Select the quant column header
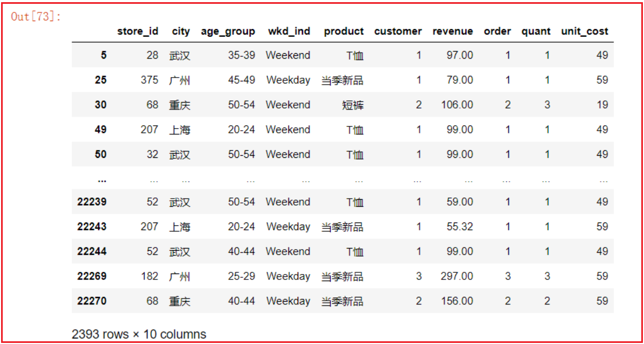Image resolution: width=644 pixels, height=344 pixels. [536, 31]
